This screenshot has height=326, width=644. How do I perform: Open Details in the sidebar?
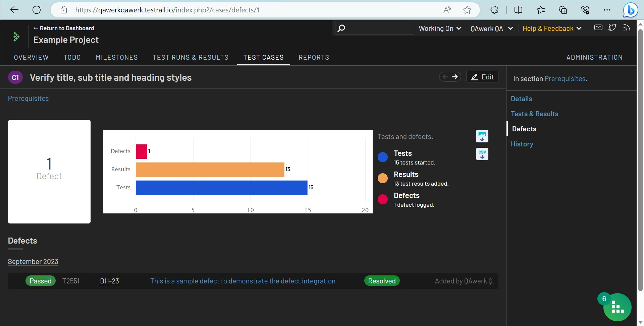[x=521, y=99]
